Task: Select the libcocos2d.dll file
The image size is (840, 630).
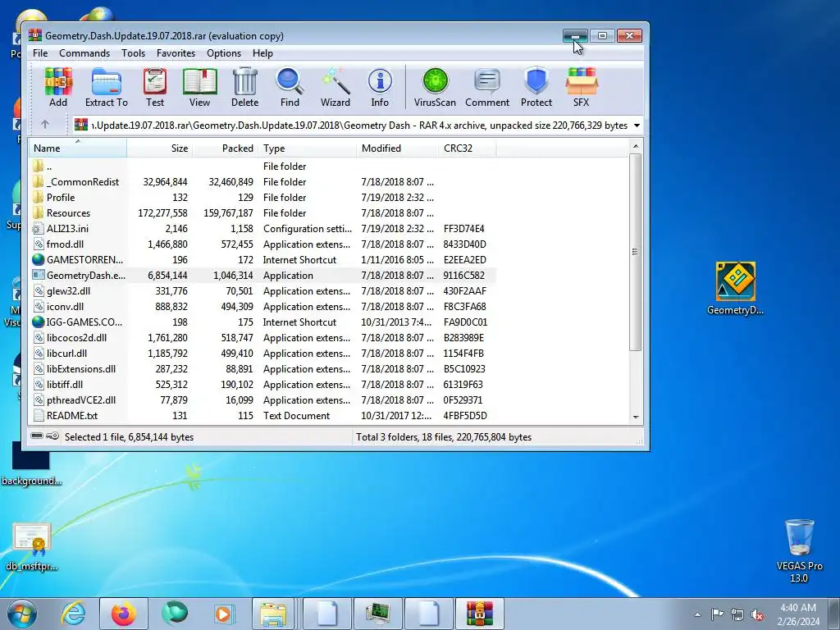Action: click(78, 337)
